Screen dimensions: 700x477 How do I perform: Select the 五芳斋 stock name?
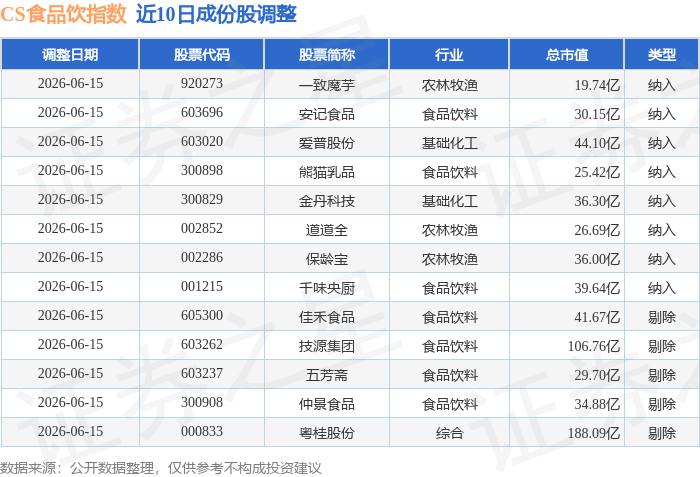coord(327,375)
